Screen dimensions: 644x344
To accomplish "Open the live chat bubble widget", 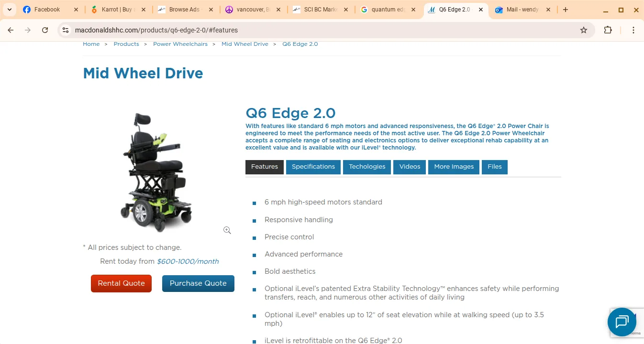I will click(622, 322).
